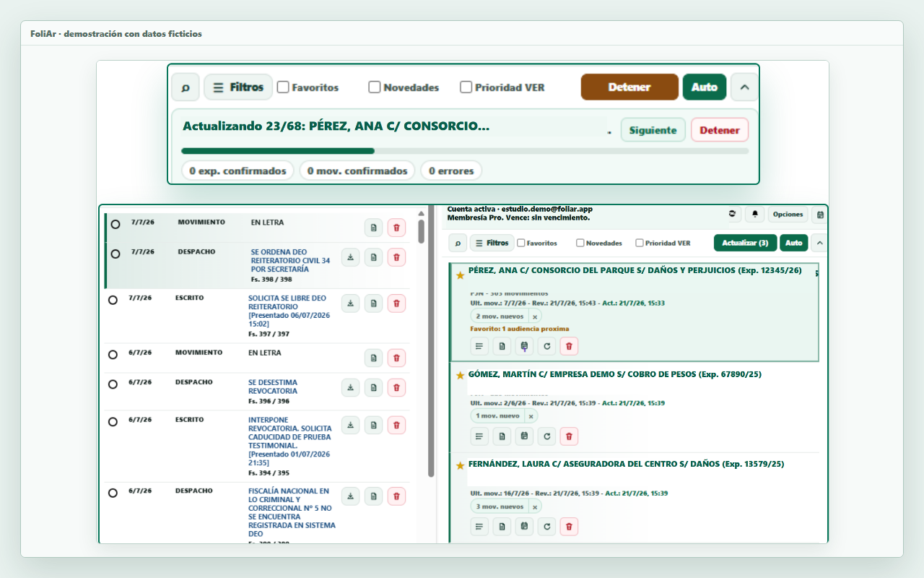Delete SE DESESTIMA REVOCATORIA row
The height and width of the screenshot is (578, 924).
click(396, 387)
